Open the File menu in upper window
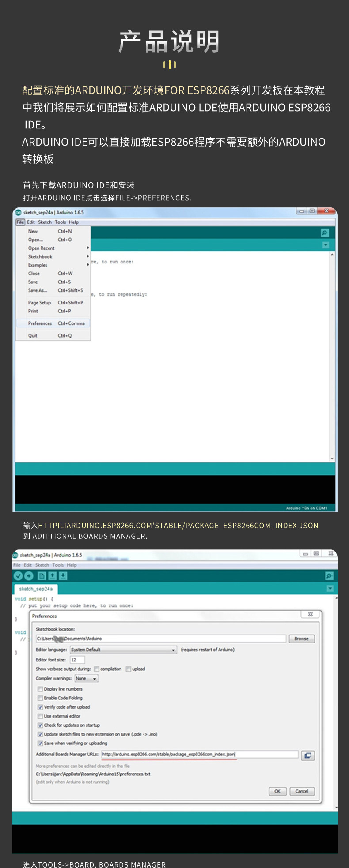This screenshot has height=868, width=349. 20,222
